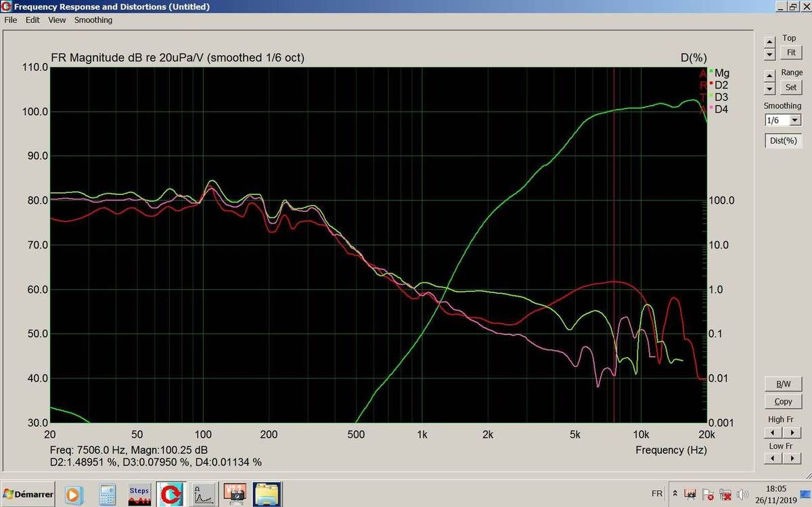The width and height of the screenshot is (812, 507).
Task: Click the D4 legend pink swatch
Action: click(x=710, y=107)
